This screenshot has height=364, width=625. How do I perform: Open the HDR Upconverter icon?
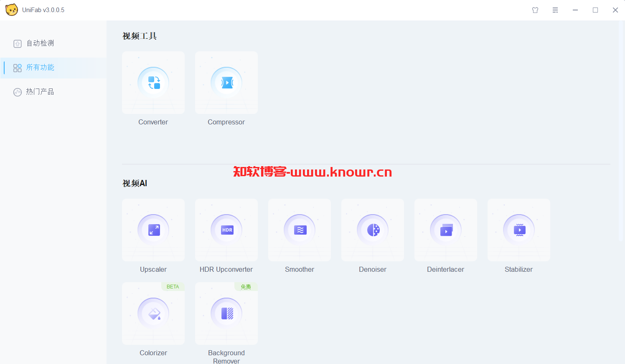click(226, 230)
